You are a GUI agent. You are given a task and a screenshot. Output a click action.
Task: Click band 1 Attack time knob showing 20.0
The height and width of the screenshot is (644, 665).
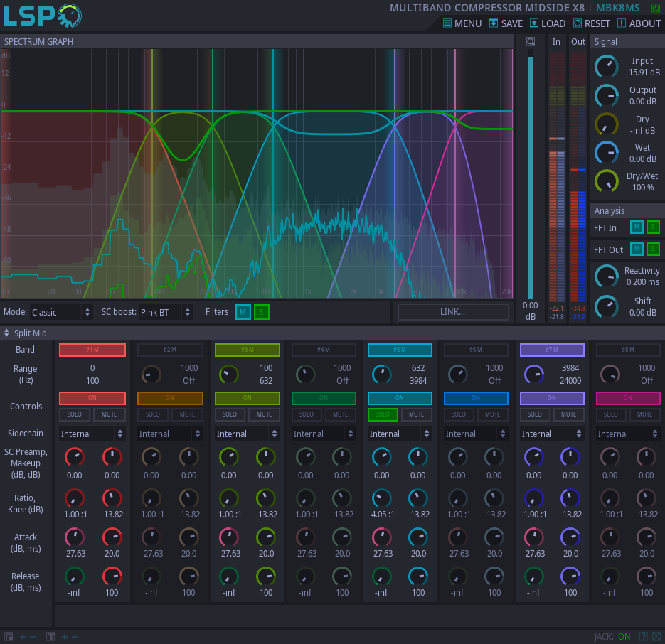tap(112, 537)
